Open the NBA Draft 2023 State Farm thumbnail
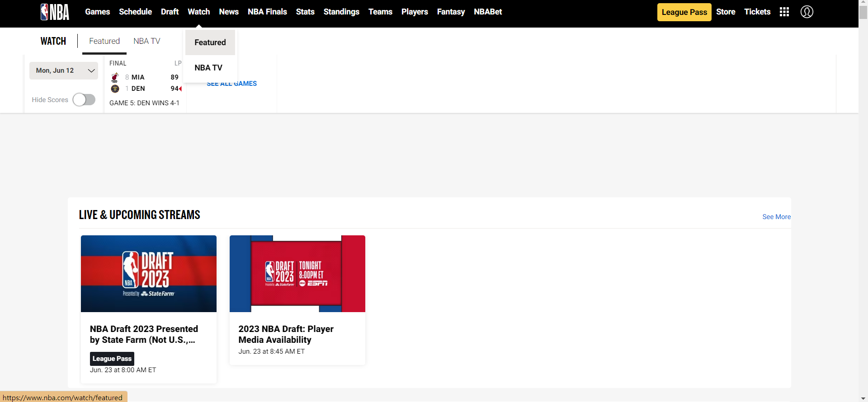Screen dimensions: 868x402 [149, 274]
